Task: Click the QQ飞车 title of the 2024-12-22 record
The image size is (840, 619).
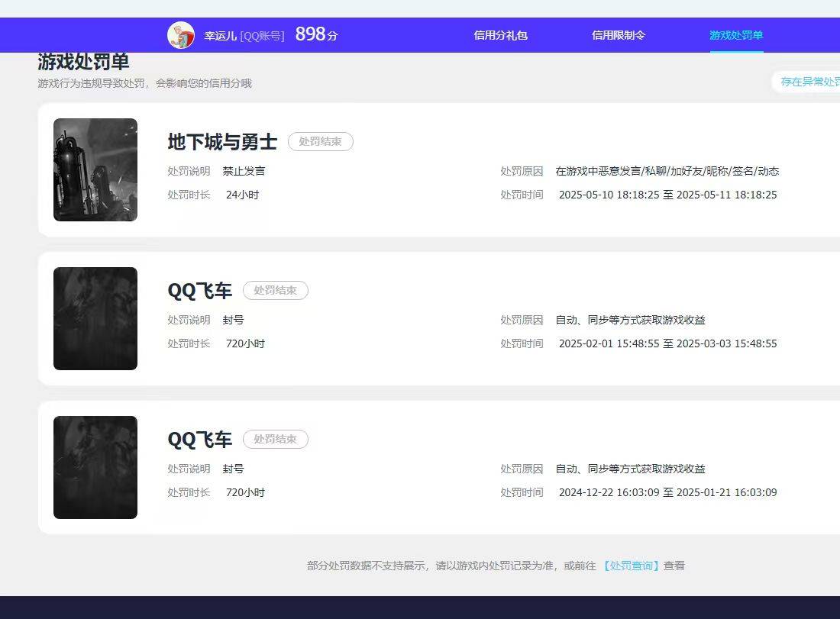Action: click(x=200, y=440)
